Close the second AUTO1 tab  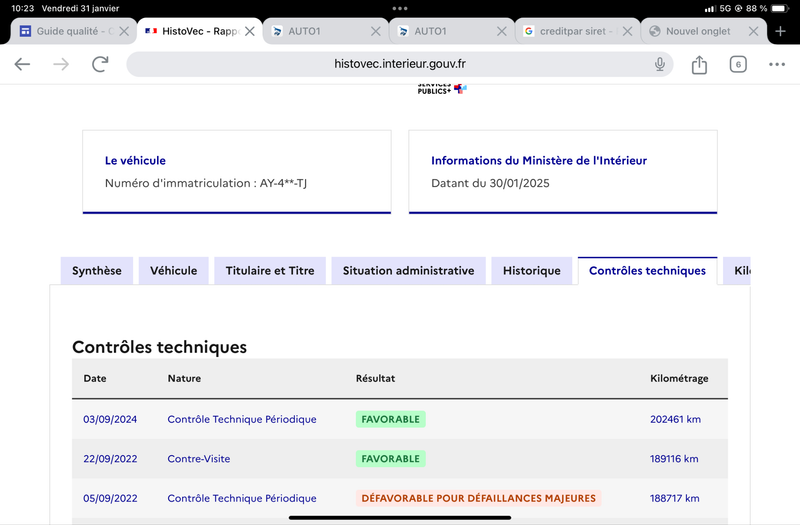click(x=502, y=31)
